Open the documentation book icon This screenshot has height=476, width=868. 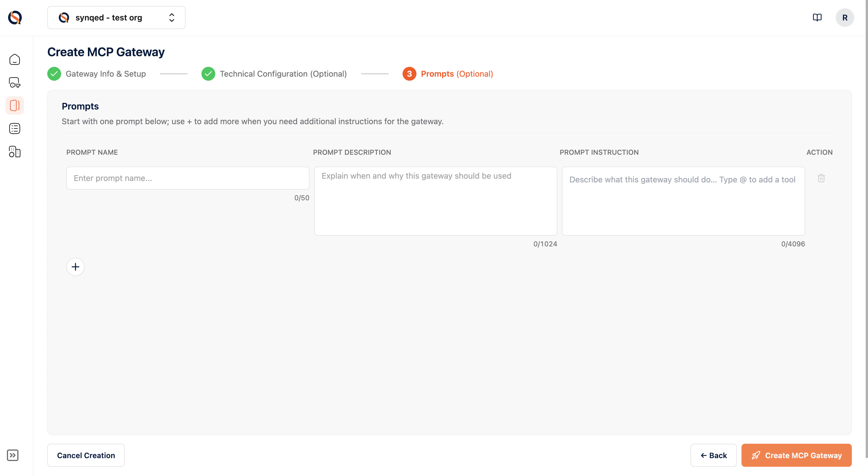click(x=818, y=17)
